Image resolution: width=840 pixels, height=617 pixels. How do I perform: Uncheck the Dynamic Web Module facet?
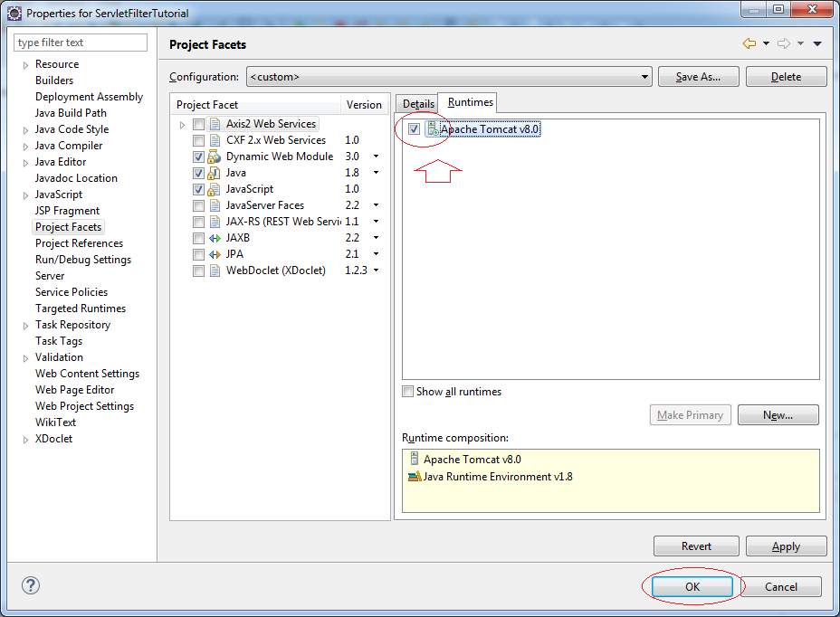click(x=199, y=157)
